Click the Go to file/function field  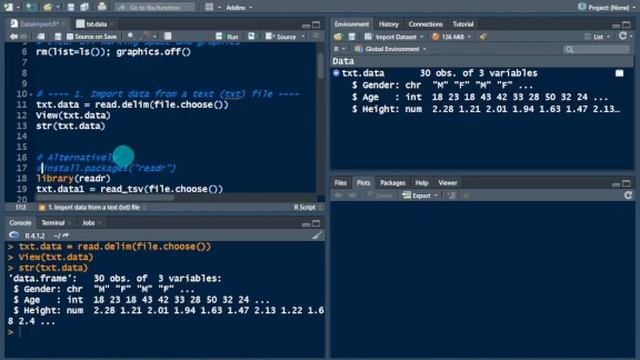coord(154,7)
